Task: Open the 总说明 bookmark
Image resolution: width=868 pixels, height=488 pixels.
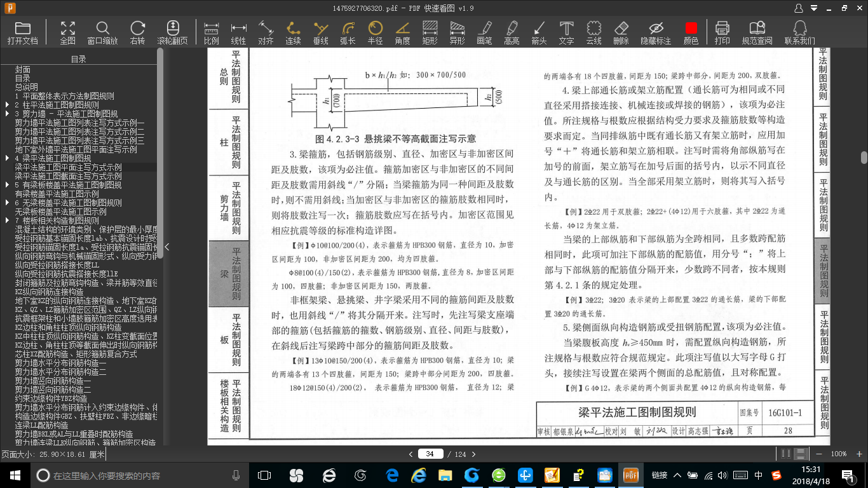Action: coord(27,87)
